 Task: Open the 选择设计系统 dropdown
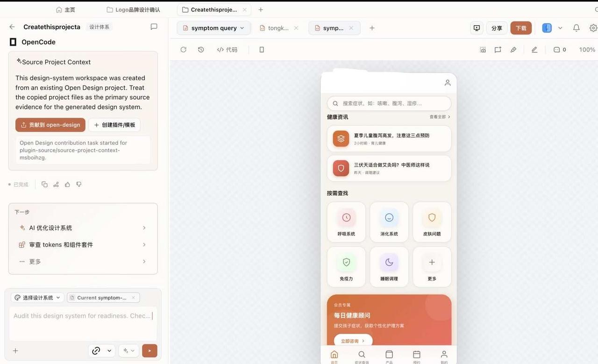(x=37, y=298)
